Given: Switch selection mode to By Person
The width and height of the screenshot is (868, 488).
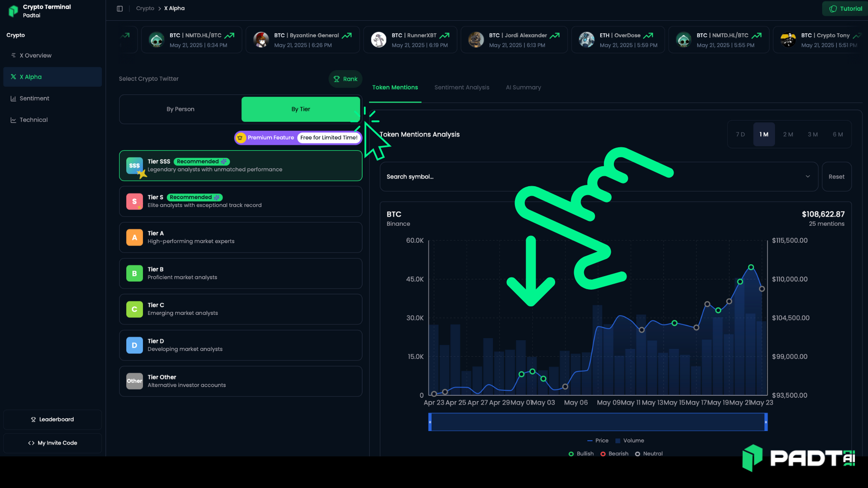Looking at the screenshot, I should pyautogui.click(x=180, y=109).
